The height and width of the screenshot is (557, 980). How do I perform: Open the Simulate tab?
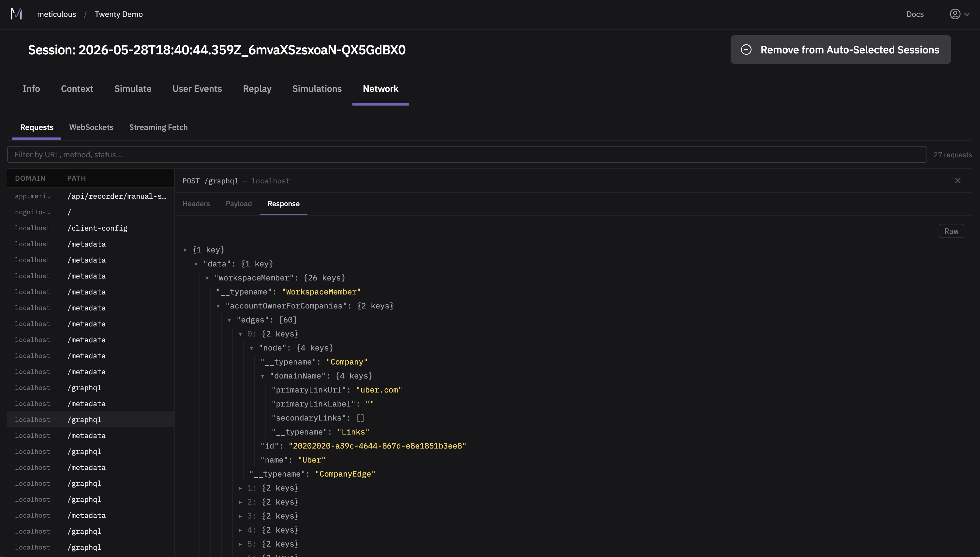pos(133,89)
